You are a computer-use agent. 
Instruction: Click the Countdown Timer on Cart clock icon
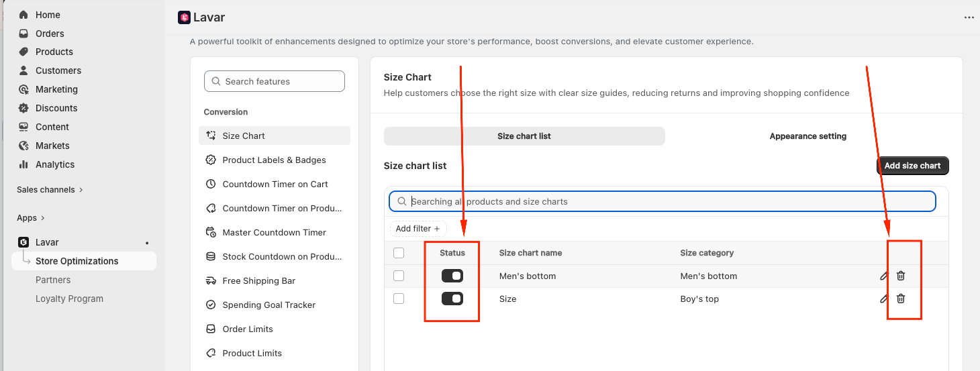tap(211, 184)
